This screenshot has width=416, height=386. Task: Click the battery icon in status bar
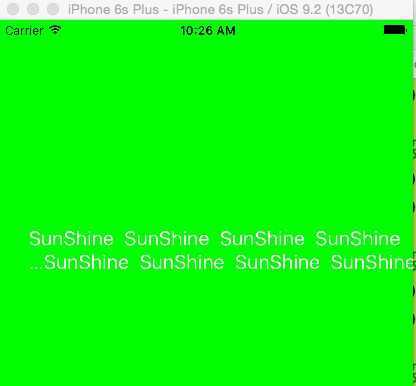coord(395,30)
